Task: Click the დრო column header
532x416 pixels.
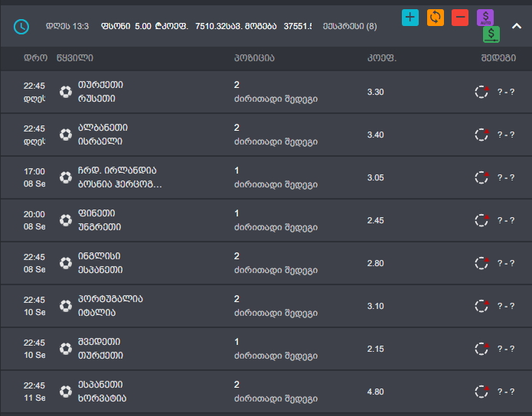Action: point(35,58)
